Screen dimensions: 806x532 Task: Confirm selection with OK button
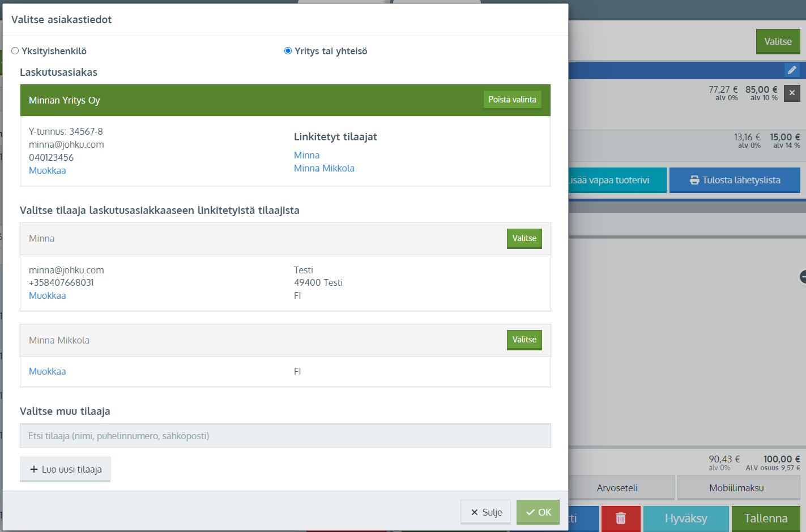(x=538, y=512)
